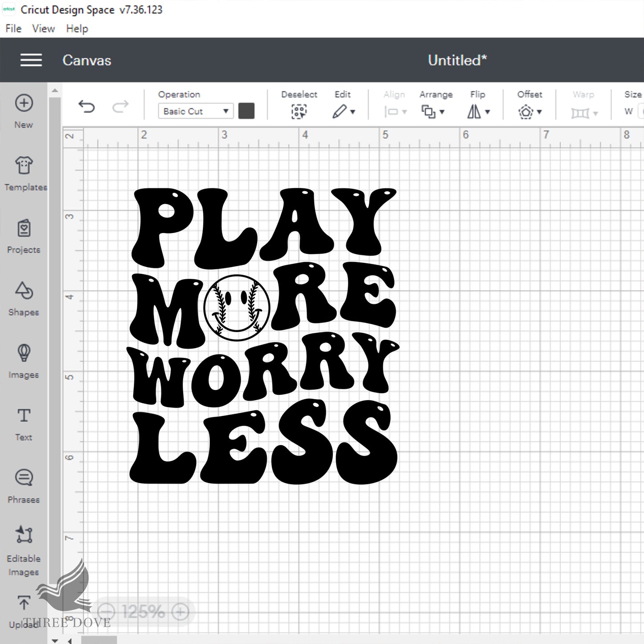Image resolution: width=644 pixels, height=644 pixels.
Task: Click the Untitled* project title
Action: pos(457,60)
